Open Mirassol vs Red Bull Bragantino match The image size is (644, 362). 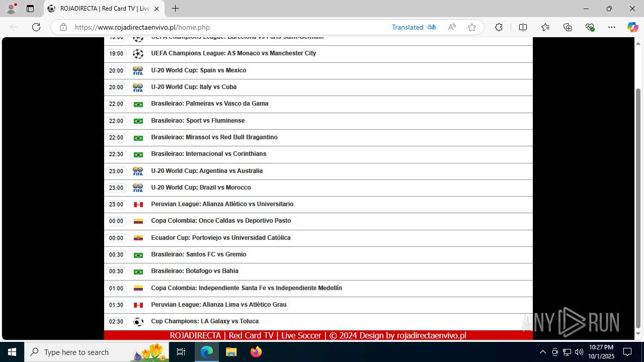coord(214,137)
